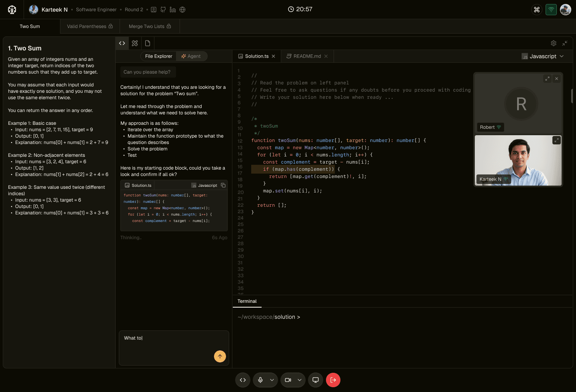This screenshot has height=392, width=576.
Task: Toggle the camera on or off
Action: [x=288, y=380]
